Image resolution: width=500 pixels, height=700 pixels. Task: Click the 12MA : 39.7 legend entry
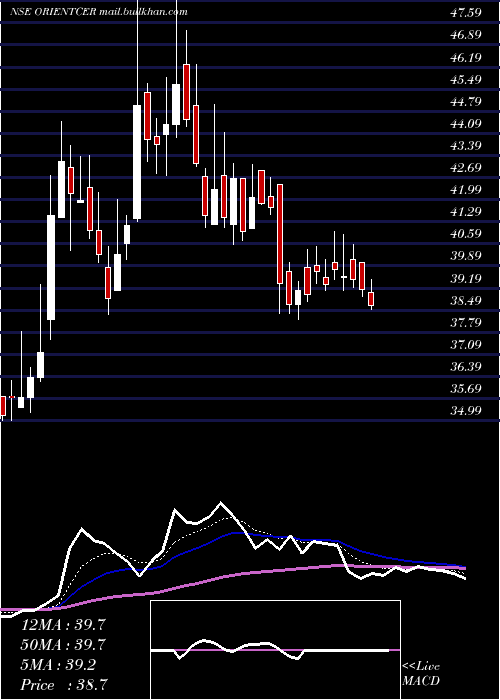63,624
